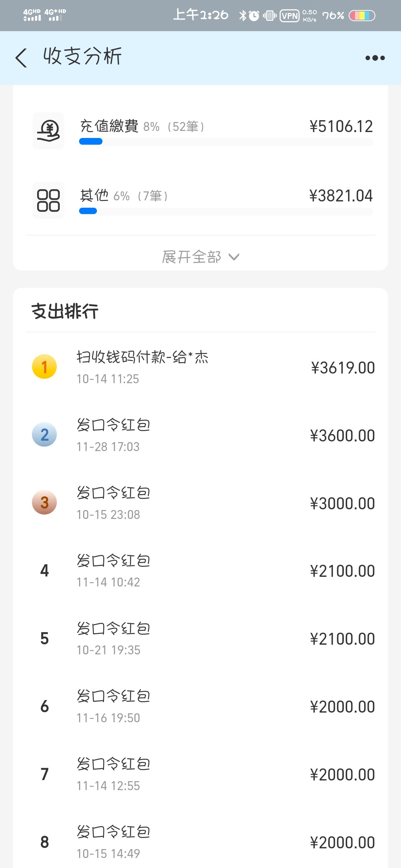Open the 10-15 23:08 red packet entry
401x868 pixels.
point(200,503)
